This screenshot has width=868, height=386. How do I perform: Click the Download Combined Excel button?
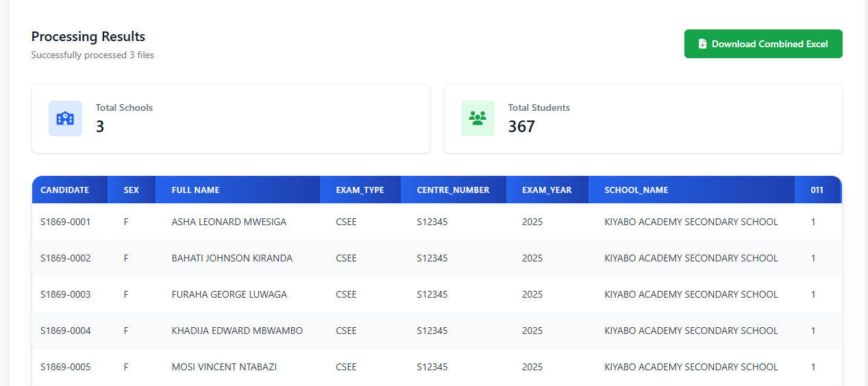tap(763, 44)
